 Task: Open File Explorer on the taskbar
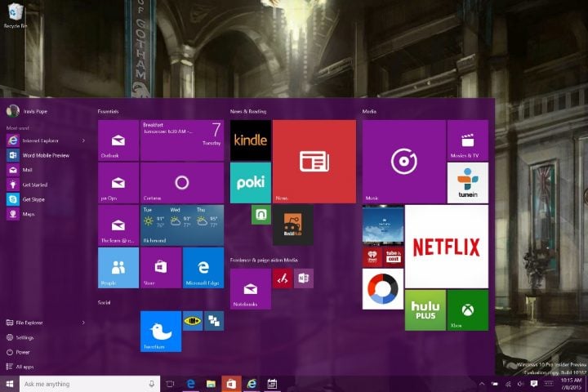(211, 384)
